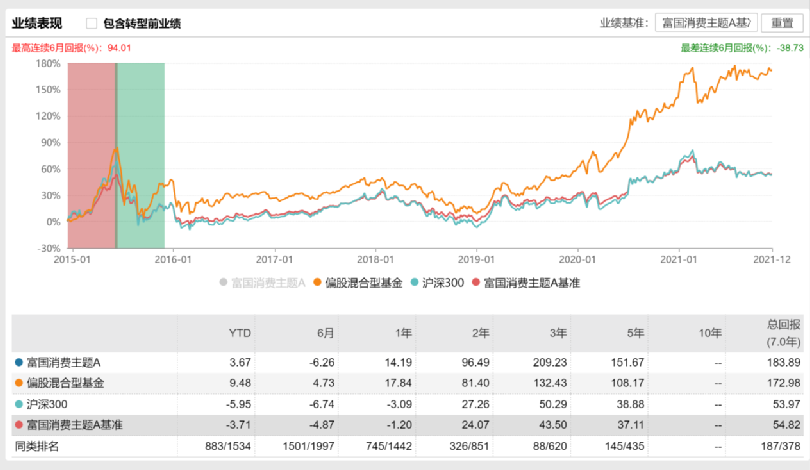Click 偏股混合型基金 orange legend marker below chart
This screenshot has height=470, width=810.
318,283
